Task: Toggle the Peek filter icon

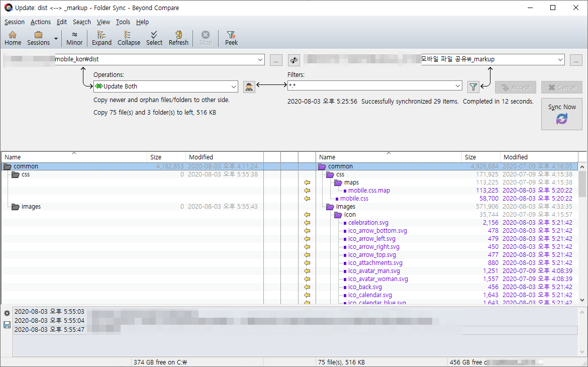Action: coord(231,38)
